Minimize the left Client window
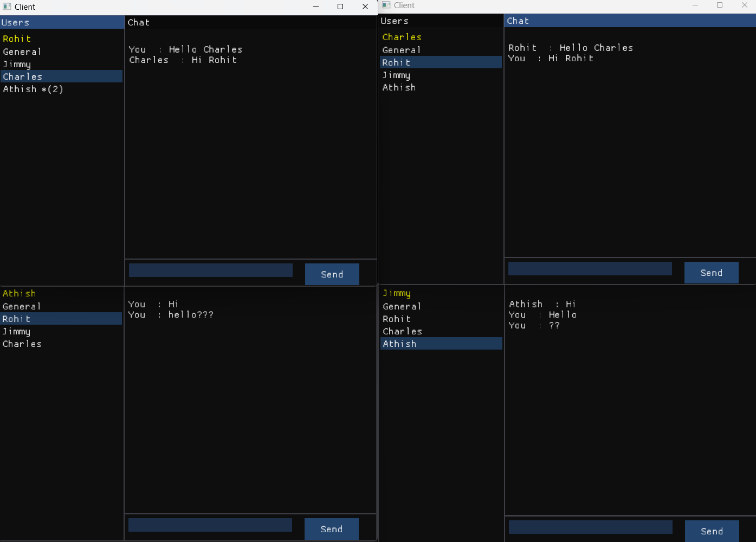This screenshot has width=756, height=542. 316,7
